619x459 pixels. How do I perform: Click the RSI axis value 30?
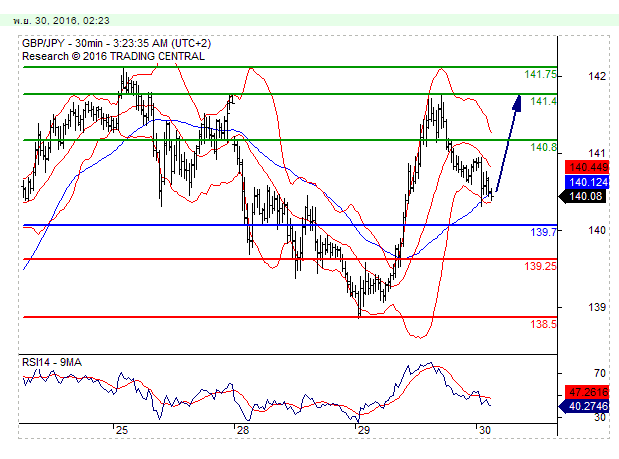[600, 417]
